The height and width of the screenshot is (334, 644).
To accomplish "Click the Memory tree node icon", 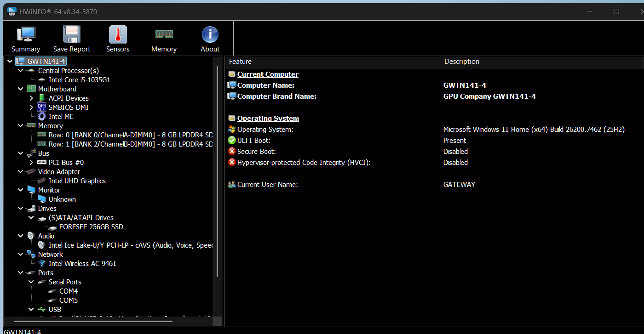I will (x=31, y=125).
